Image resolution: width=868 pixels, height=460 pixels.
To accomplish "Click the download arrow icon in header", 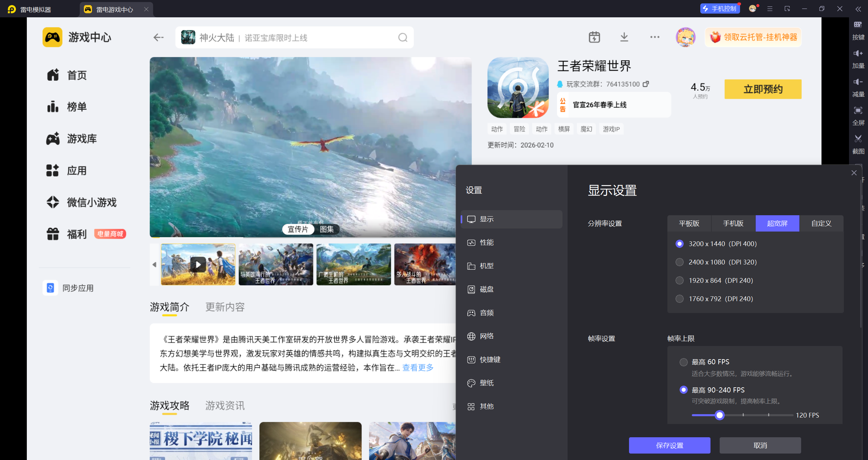I will pyautogui.click(x=624, y=37).
